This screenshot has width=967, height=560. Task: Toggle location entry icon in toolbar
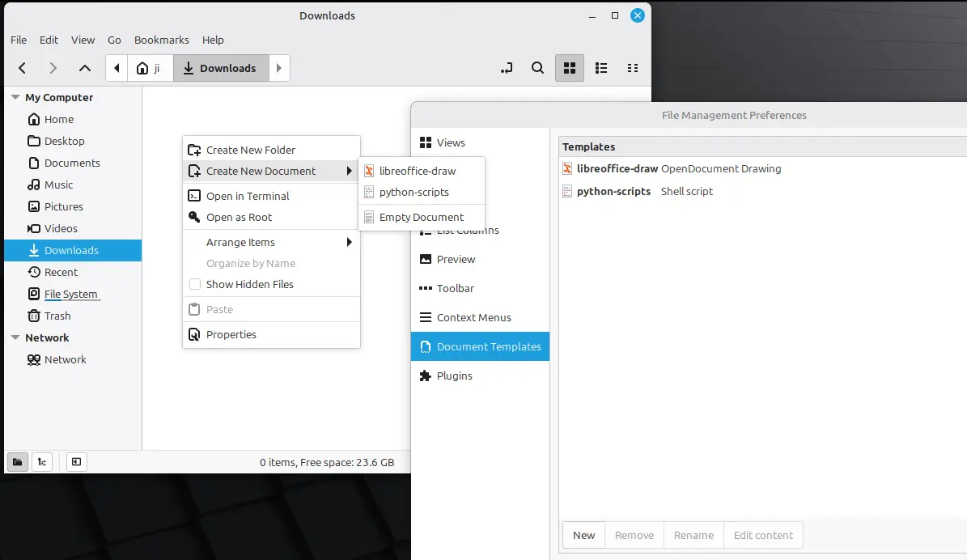point(507,68)
